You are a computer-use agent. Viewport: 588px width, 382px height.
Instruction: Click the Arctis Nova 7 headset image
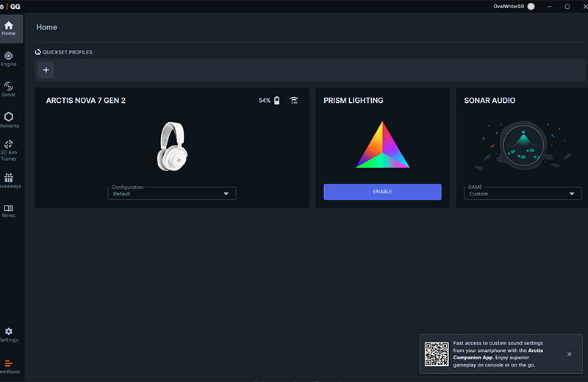point(172,147)
